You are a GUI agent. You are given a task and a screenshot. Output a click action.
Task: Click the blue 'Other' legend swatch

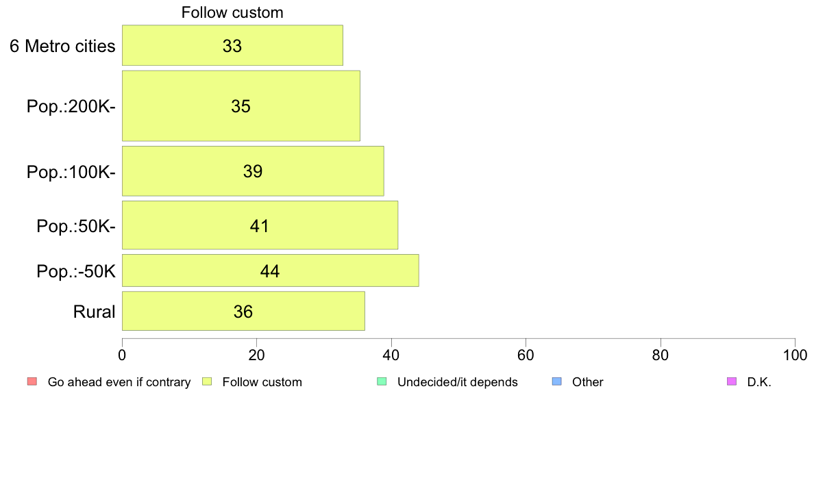(556, 381)
